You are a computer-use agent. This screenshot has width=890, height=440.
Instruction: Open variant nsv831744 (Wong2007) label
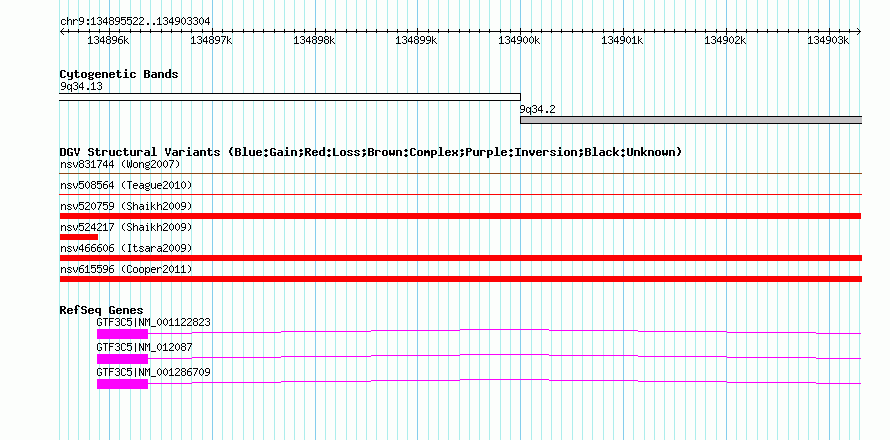pos(120,164)
